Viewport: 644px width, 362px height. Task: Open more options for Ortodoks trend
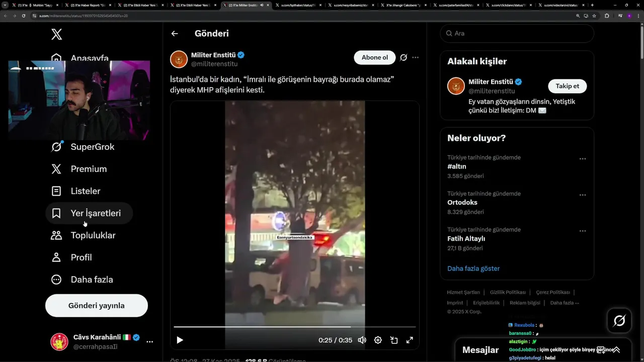click(x=583, y=195)
